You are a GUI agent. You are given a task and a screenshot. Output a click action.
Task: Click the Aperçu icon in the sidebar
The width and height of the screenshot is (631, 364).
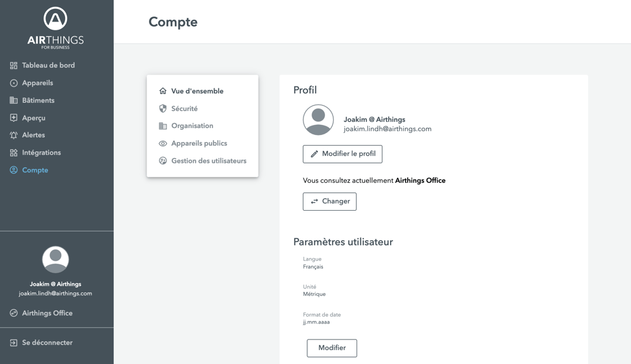tap(14, 118)
